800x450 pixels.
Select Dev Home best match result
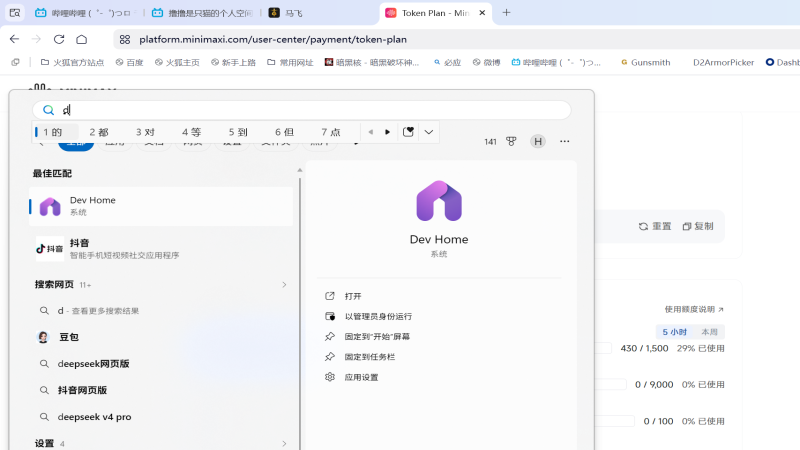coord(161,206)
